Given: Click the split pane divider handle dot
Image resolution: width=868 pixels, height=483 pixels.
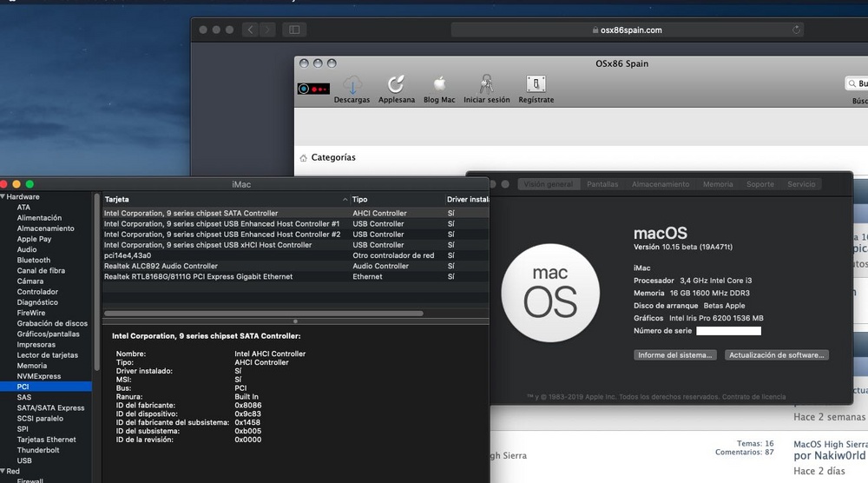Looking at the screenshot, I should click(x=296, y=321).
